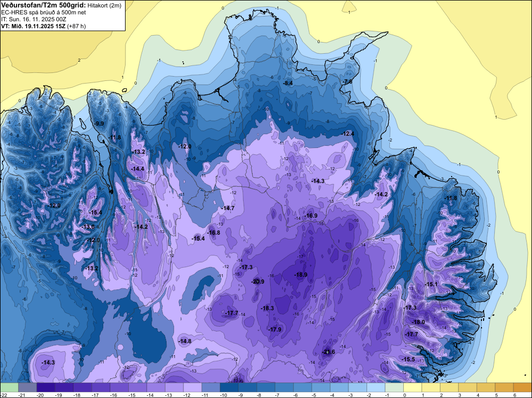Click the -18.3 temperature reading

click(268, 308)
